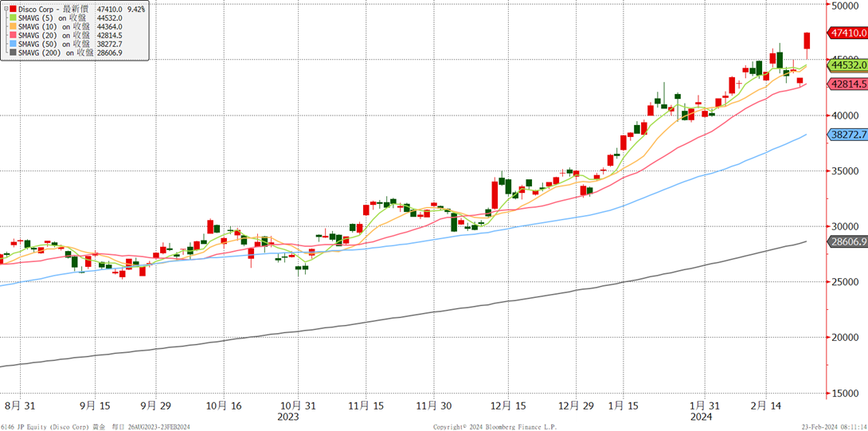Click the pink 42814.5 price tag on axis
The image size is (868, 431).
[x=847, y=84]
